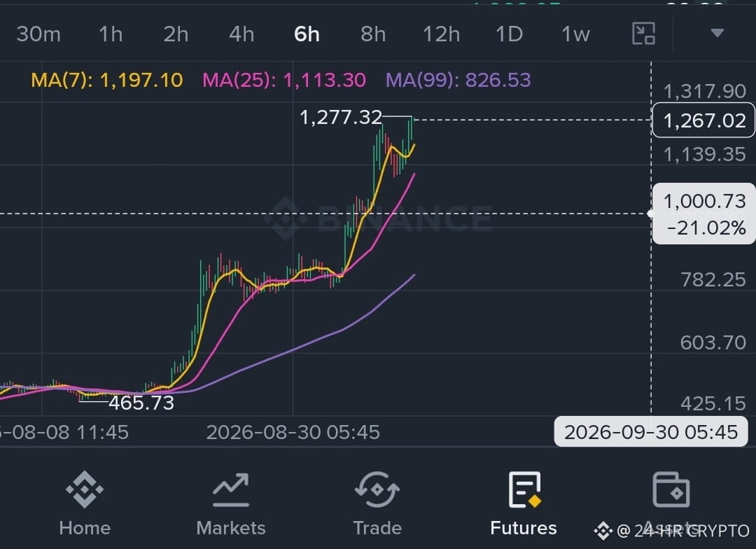Select the 30m interval

38,34
